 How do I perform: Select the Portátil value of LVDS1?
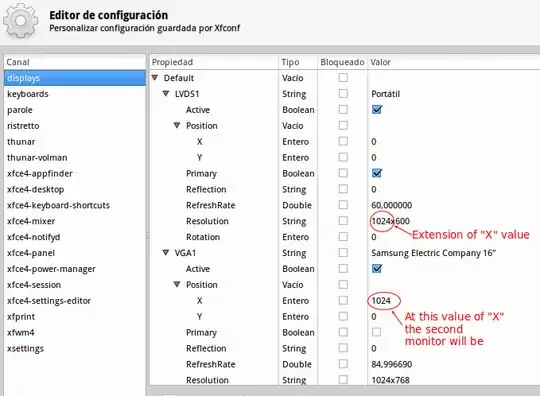point(386,94)
